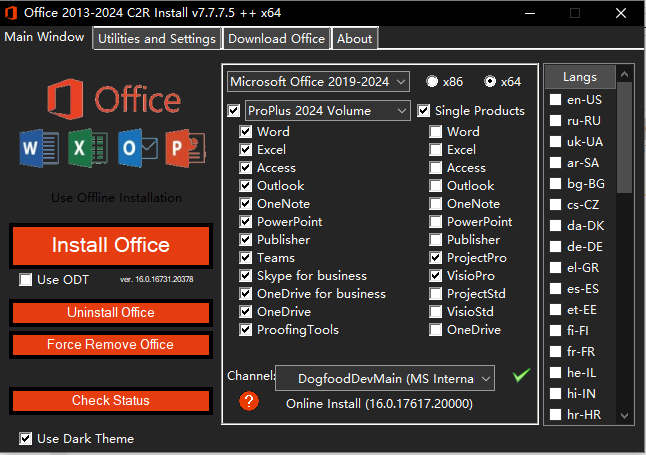Viewport: 646px width, 455px height.
Task: Click the Install Office button
Action: click(111, 245)
